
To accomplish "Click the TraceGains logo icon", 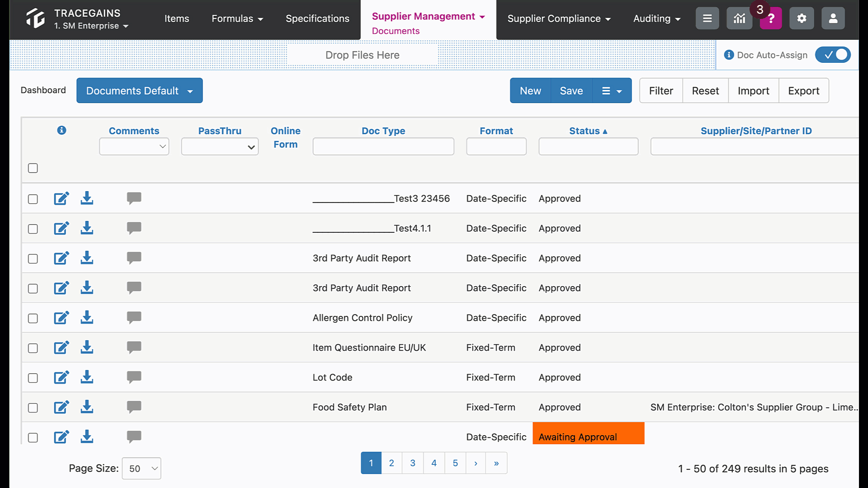I will pos(36,19).
